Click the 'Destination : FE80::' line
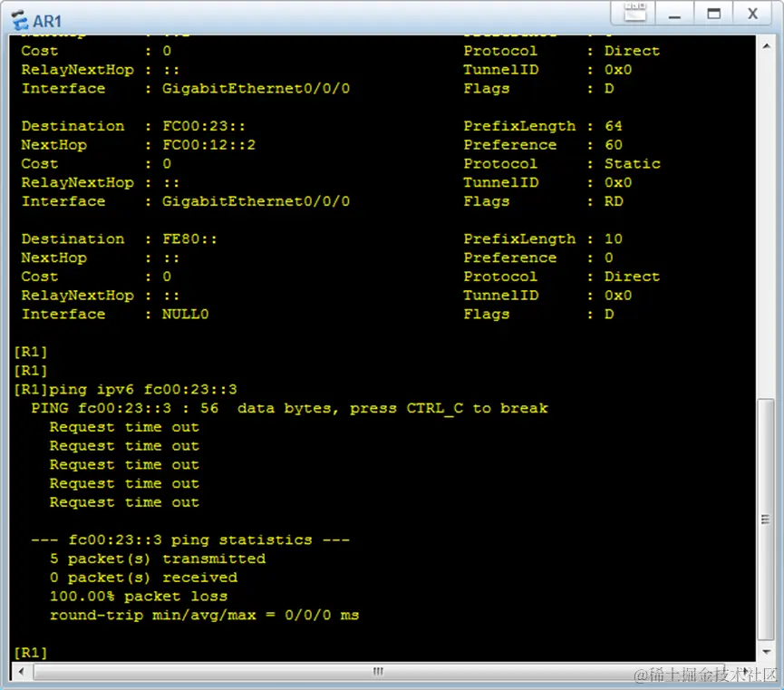 (119, 239)
